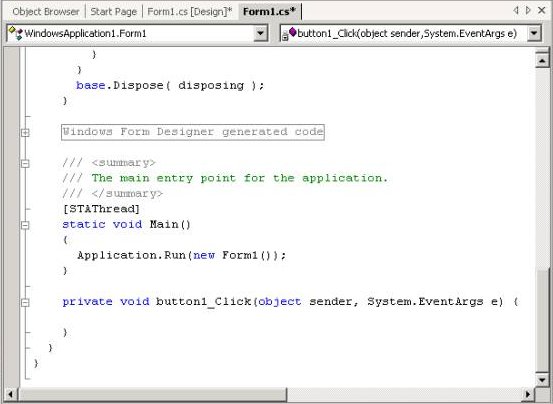Open the WindowsApplication1.Form1 class dropdown
Viewport: 553px width, 404px height.
(x=260, y=33)
